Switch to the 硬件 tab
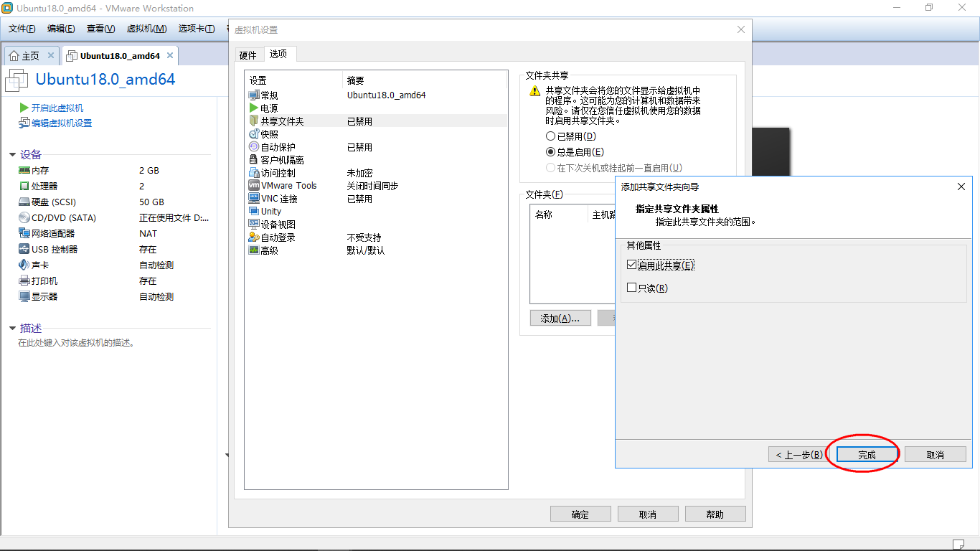 click(x=249, y=54)
